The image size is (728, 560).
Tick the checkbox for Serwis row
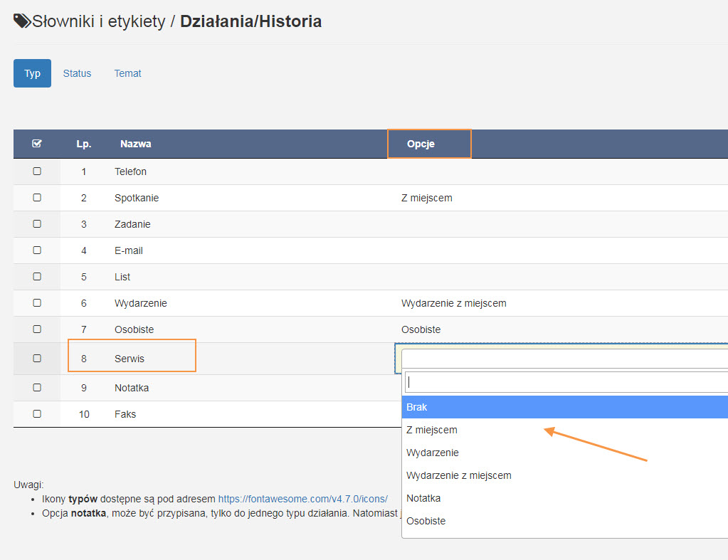[x=37, y=359]
